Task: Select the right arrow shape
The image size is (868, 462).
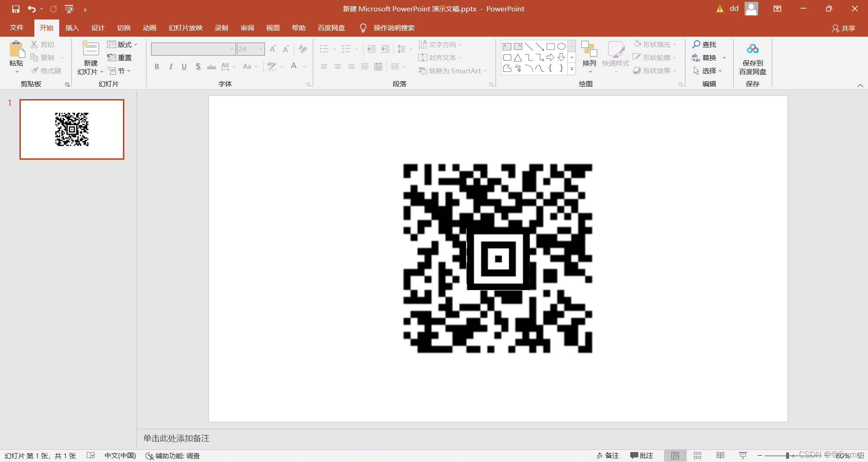Action: pos(550,57)
